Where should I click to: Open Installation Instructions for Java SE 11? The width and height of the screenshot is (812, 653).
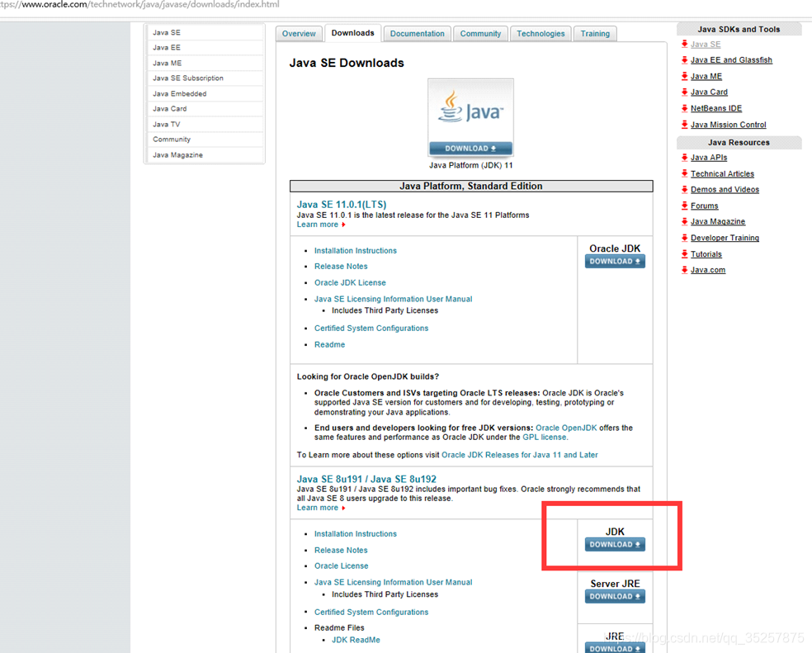(x=355, y=250)
